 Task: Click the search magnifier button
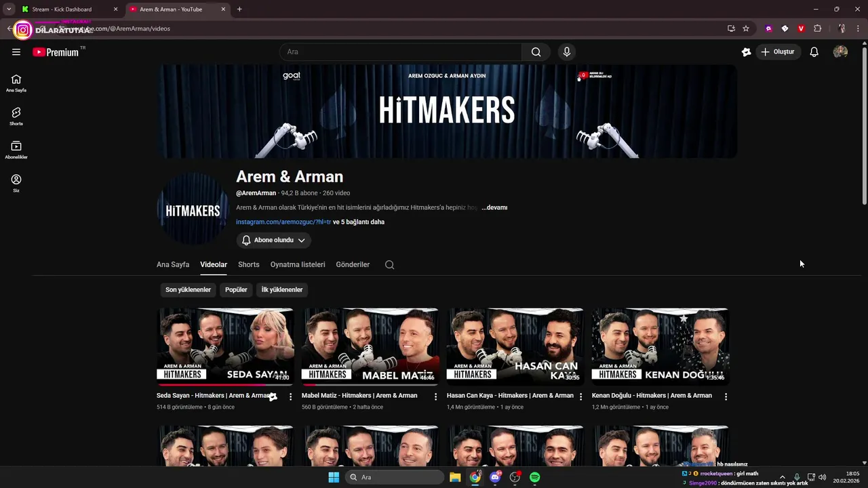[536, 52]
